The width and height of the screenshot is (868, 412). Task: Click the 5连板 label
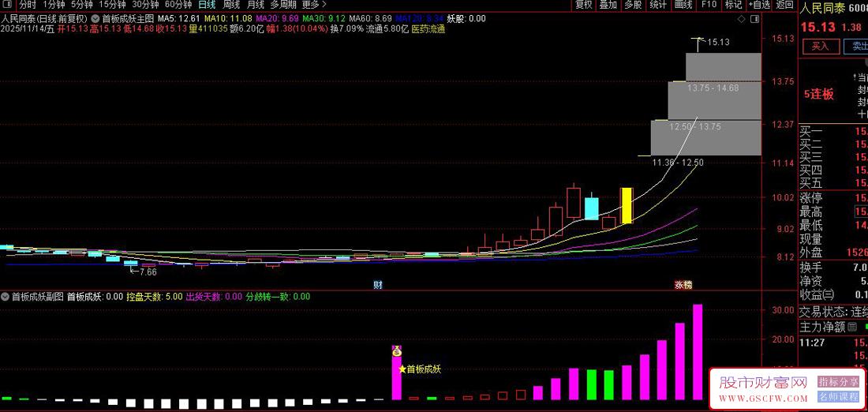(x=819, y=94)
